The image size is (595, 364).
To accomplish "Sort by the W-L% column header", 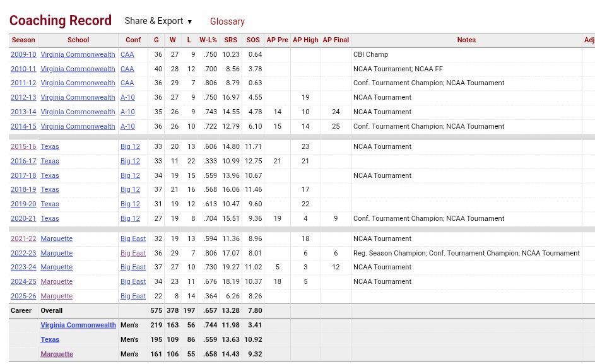I will 208,40.
